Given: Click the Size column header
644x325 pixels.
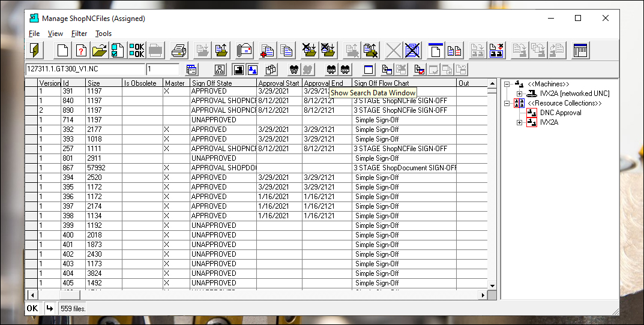Looking at the screenshot, I should pyautogui.click(x=104, y=83).
